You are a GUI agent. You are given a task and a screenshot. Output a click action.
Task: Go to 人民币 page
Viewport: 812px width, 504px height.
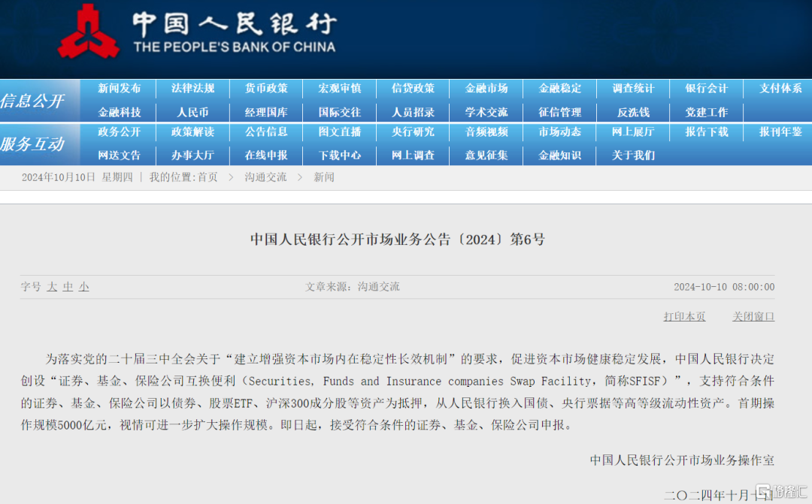click(192, 112)
